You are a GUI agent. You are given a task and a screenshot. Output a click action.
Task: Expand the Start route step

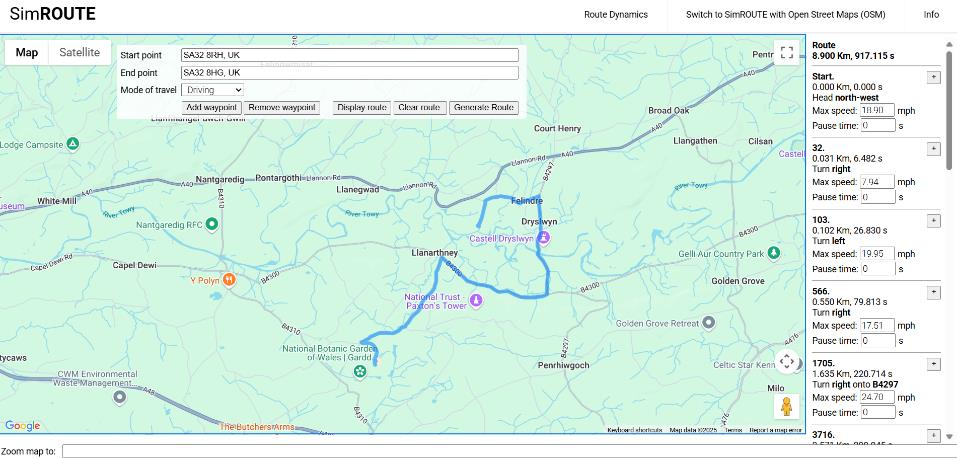coord(934,77)
